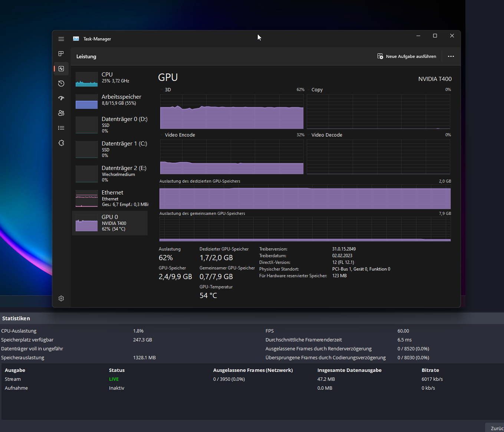Click PCI-Bus 1, Gerät 0, Funktion 0
This screenshot has height=432, width=504.
(361, 269)
